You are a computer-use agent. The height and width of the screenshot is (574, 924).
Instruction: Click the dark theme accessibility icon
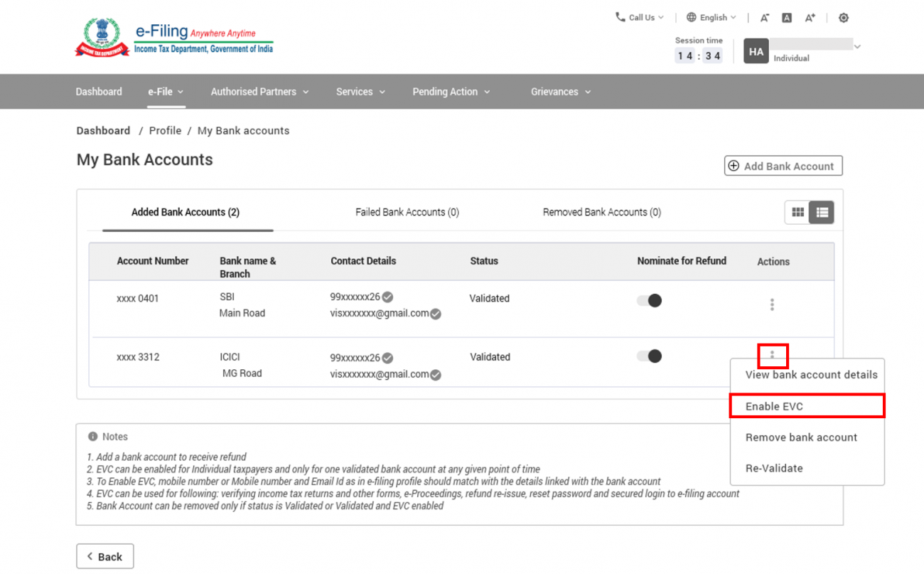(787, 17)
